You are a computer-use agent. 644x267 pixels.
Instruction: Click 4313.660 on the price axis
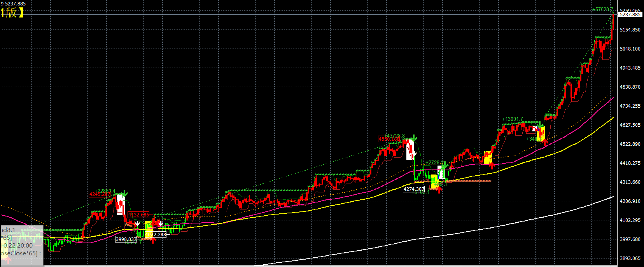[x=630, y=182]
